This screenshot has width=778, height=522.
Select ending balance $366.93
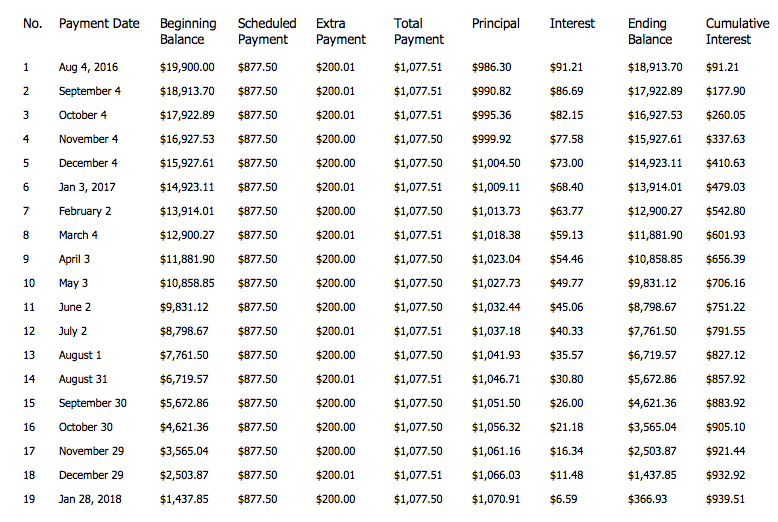click(x=649, y=499)
